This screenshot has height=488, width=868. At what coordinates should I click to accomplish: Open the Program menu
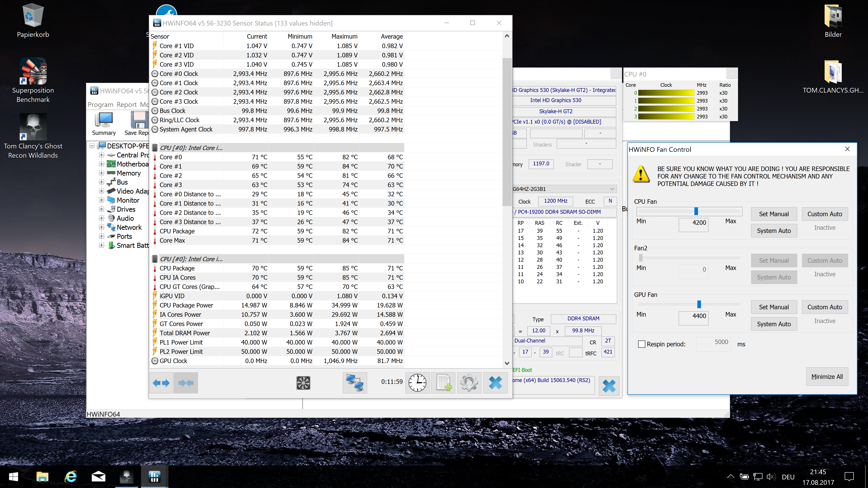tap(100, 104)
